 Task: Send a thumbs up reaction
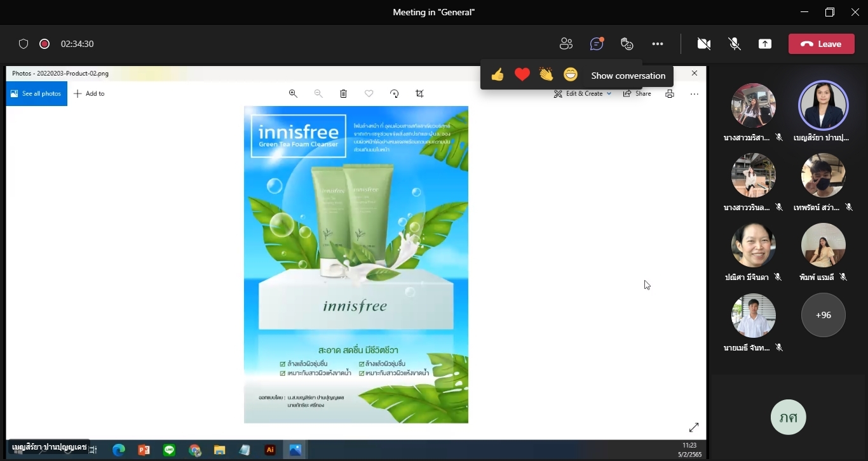coord(498,75)
